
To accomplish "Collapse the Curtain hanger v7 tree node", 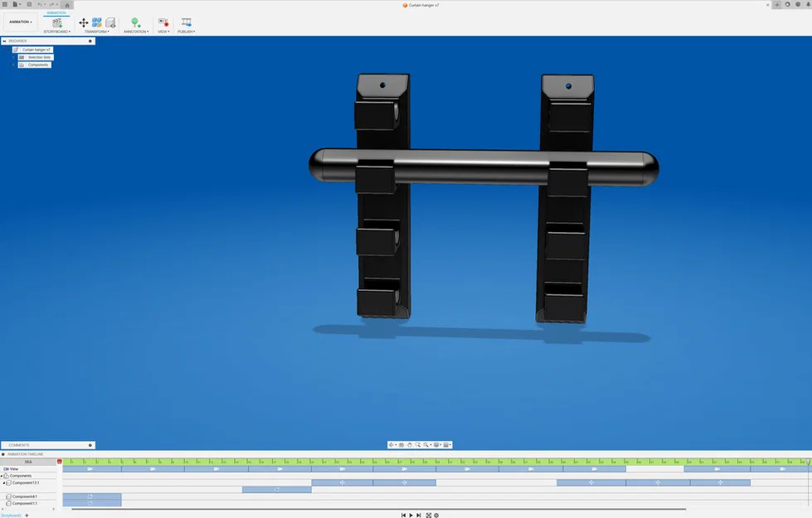I will click(9, 50).
